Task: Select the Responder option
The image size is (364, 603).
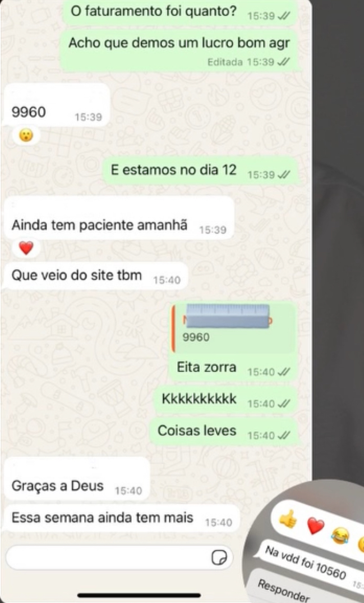Action: click(283, 590)
